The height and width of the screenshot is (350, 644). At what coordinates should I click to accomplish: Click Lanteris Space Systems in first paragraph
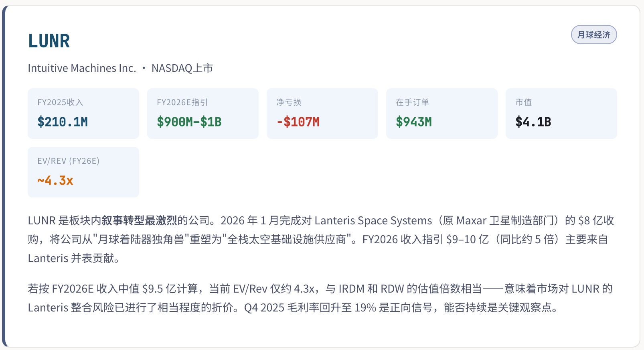pyautogui.click(x=373, y=221)
